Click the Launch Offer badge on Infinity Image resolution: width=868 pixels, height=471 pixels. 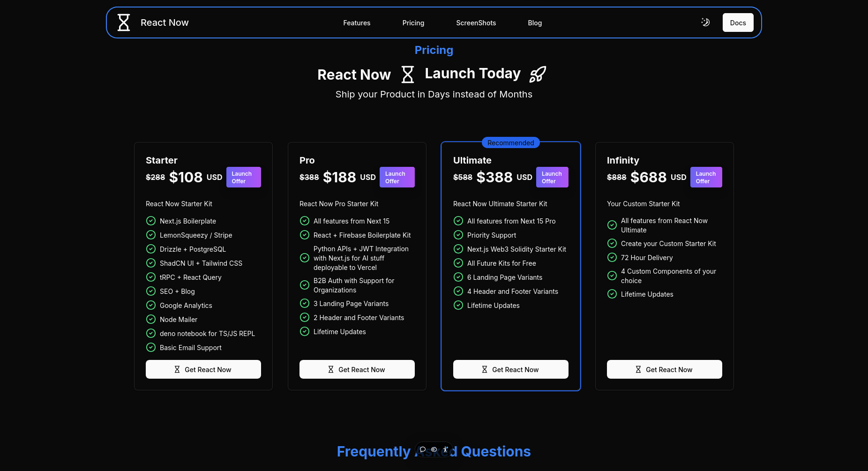point(706,177)
